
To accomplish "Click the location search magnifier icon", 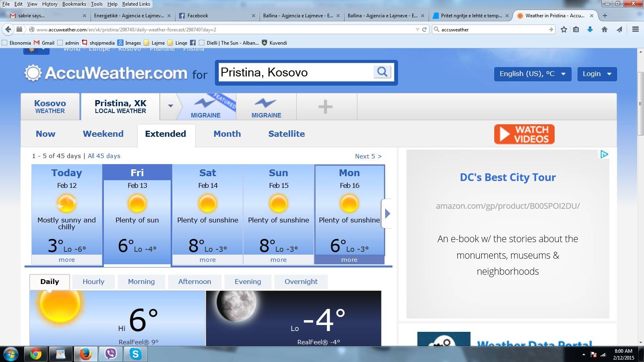I will point(382,72).
